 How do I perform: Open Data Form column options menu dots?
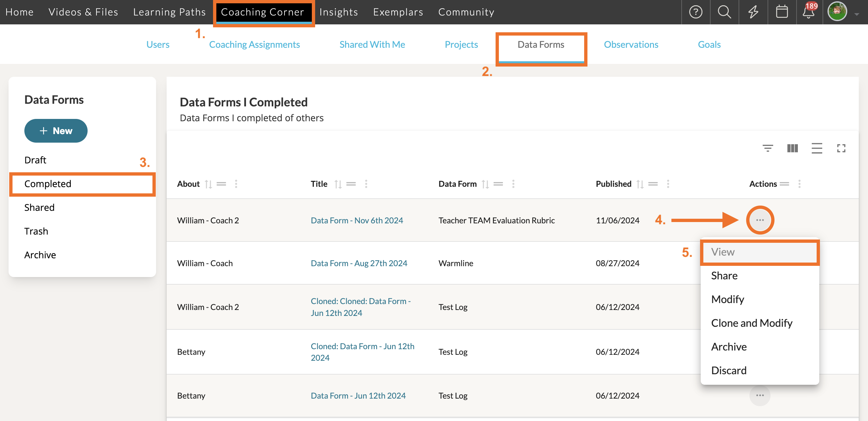point(513,184)
